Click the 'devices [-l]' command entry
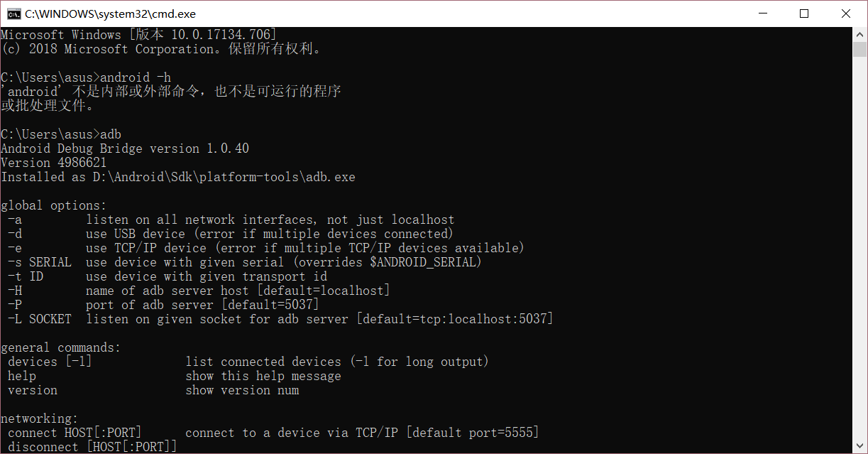 [50, 362]
